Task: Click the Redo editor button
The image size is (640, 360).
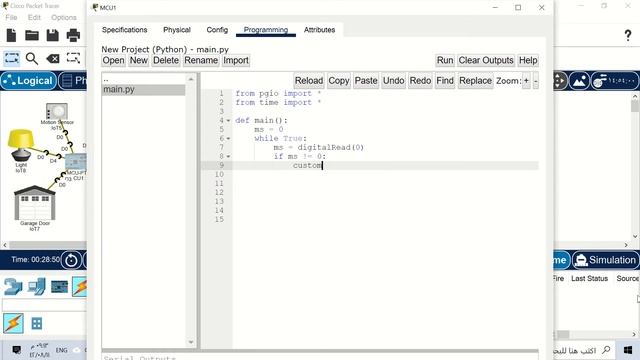Action: pyautogui.click(x=420, y=81)
